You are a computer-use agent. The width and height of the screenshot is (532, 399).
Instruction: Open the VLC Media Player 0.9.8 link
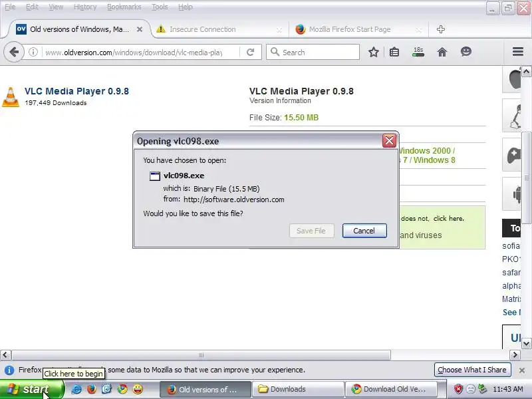click(76, 91)
